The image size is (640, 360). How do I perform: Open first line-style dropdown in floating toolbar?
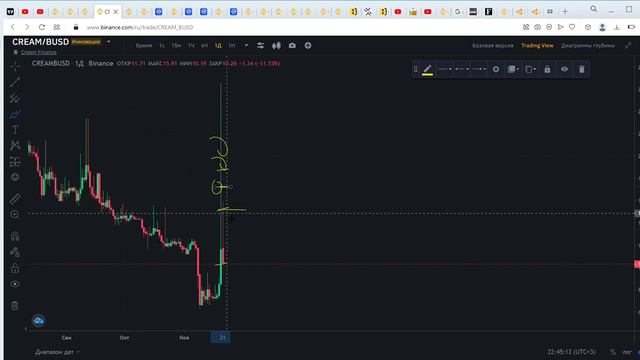(445, 69)
